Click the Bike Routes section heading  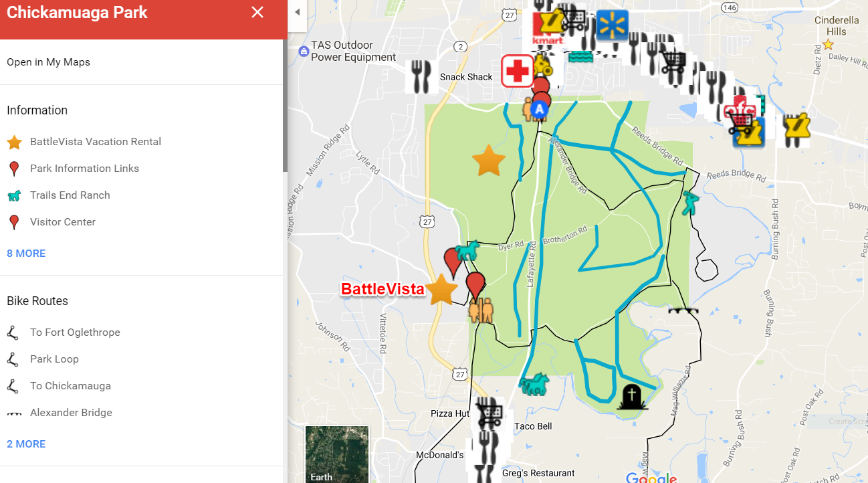pyautogui.click(x=37, y=301)
